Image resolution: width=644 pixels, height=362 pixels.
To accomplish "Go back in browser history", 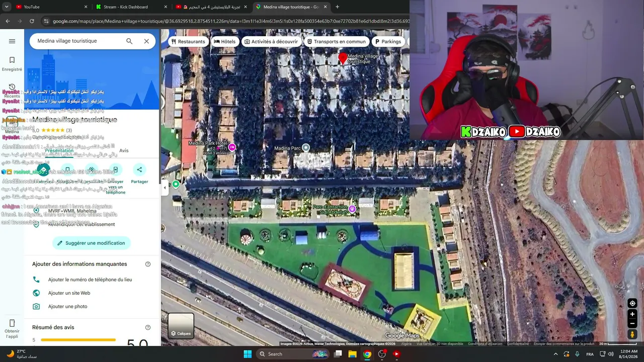I will 8,21.
